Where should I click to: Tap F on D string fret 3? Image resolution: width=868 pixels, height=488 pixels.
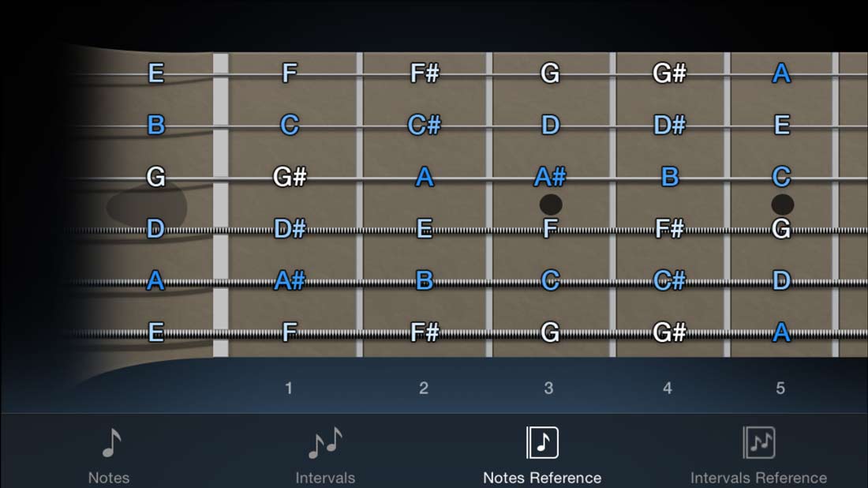(550, 229)
